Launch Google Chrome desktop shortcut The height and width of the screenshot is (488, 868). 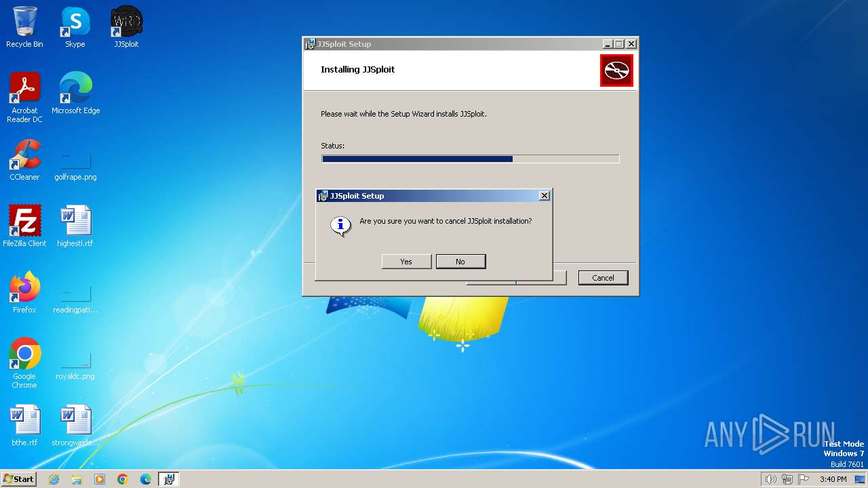pos(24,363)
